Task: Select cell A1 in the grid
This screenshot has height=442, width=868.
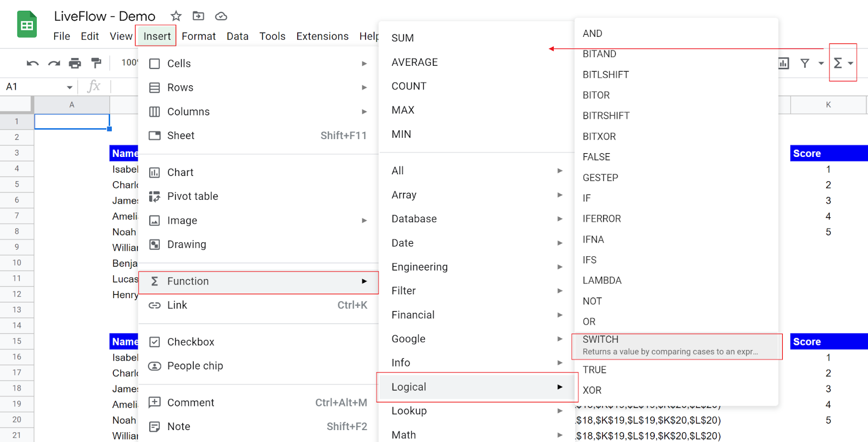Action: 72,122
